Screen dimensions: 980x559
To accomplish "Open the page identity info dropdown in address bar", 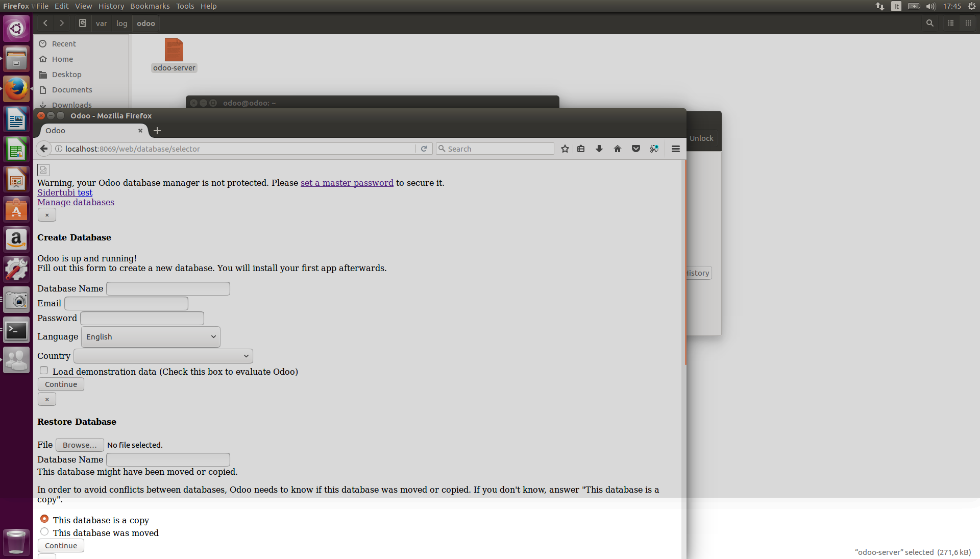I will [x=59, y=149].
